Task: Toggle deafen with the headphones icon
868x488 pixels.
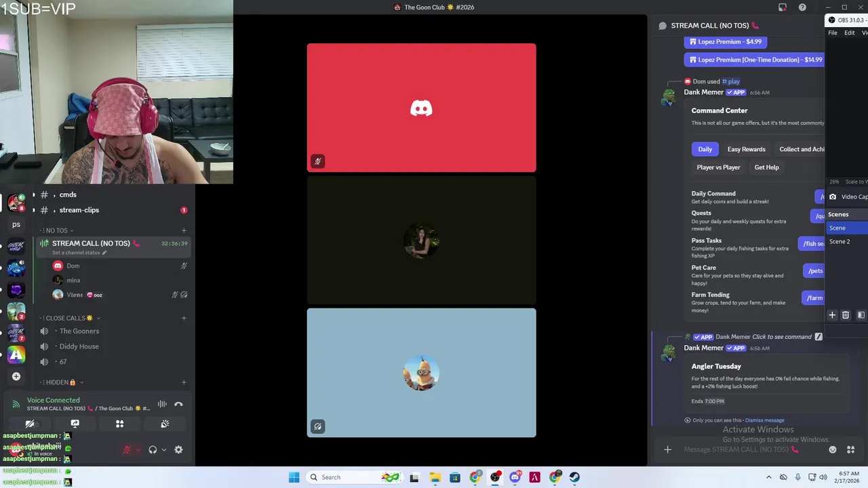Action: (153, 449)
